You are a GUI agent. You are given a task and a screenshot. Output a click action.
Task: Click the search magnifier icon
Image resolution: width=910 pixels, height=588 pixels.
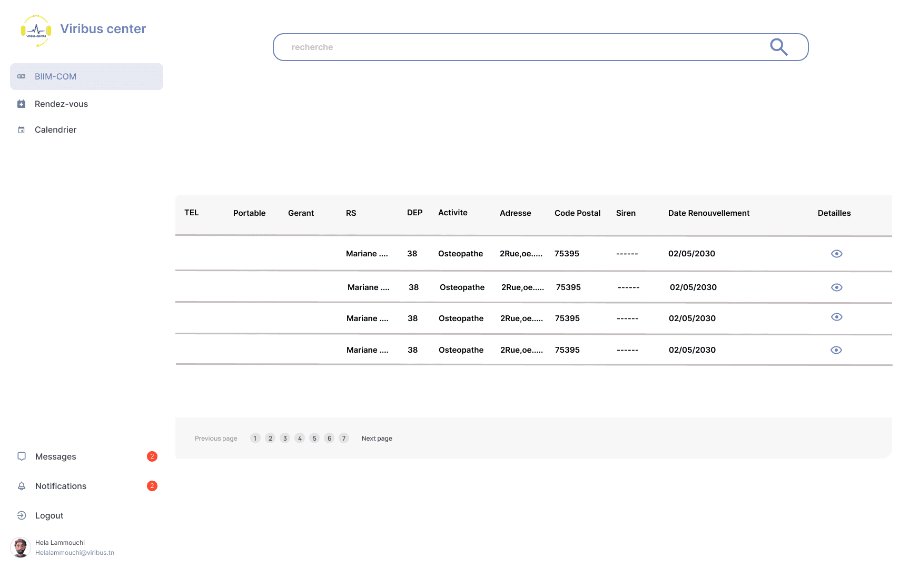click(779, 47)
